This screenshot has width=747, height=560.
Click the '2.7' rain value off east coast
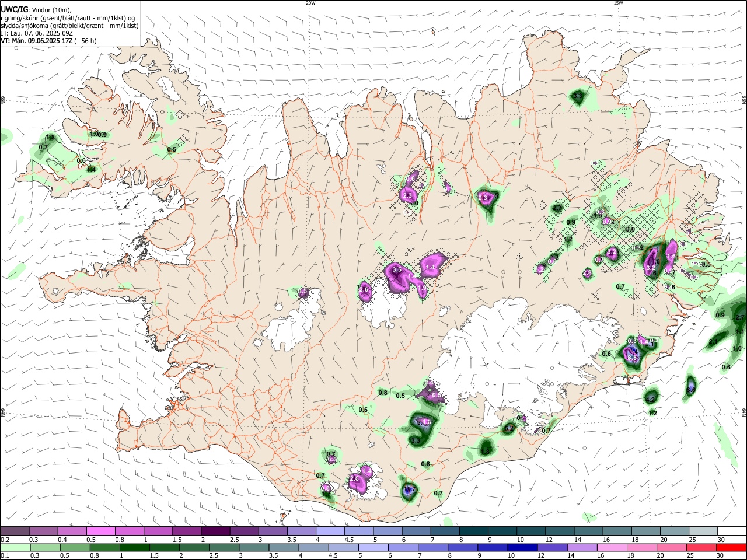741,317
